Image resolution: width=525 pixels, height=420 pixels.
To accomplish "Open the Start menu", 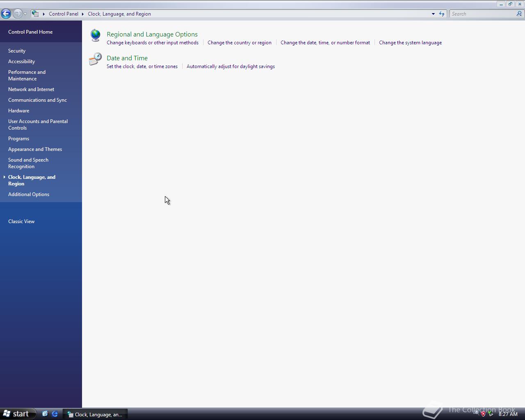I will pos(18,414).
